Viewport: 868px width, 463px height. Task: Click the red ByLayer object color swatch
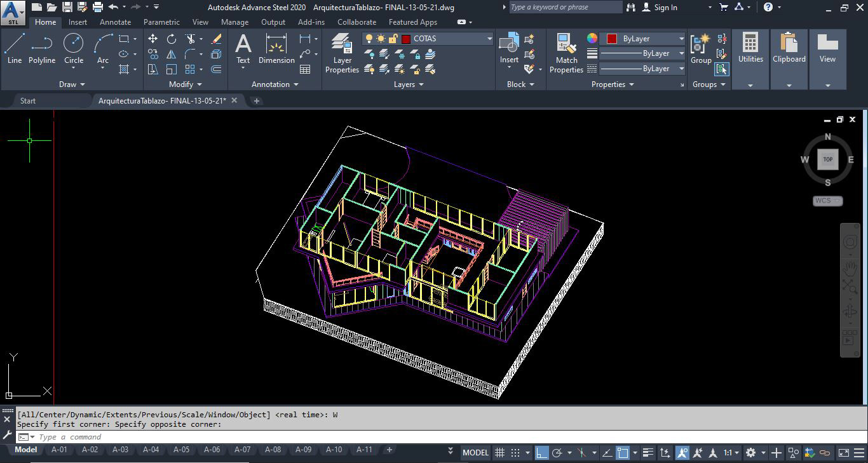tap(611, 39)
